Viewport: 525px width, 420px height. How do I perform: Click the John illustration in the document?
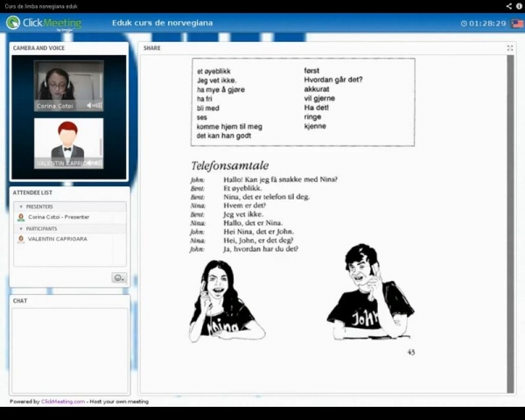[371, 291]
